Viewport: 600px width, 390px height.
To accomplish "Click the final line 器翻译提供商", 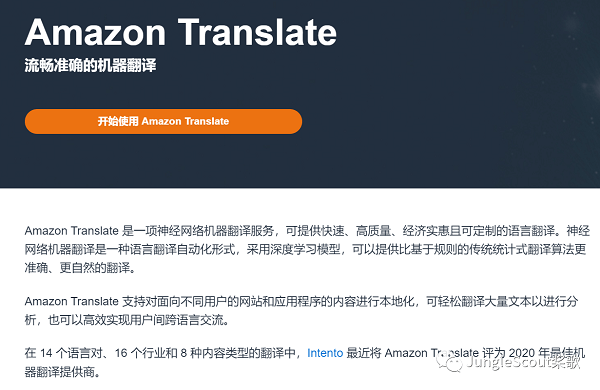I will point(60,371).
